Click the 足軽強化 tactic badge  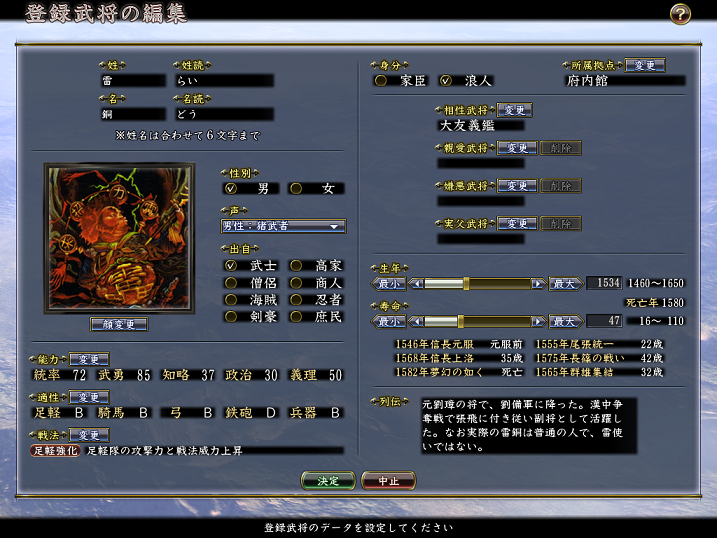(55, 451)
